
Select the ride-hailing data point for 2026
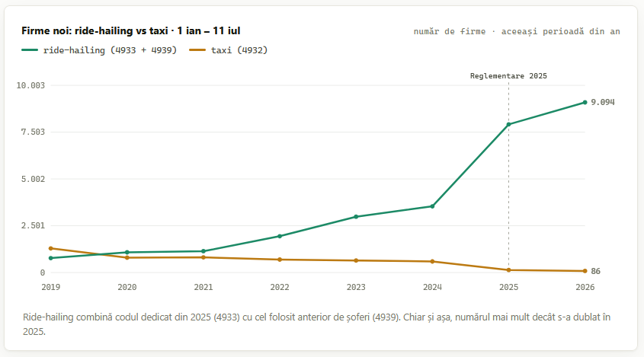585,102
